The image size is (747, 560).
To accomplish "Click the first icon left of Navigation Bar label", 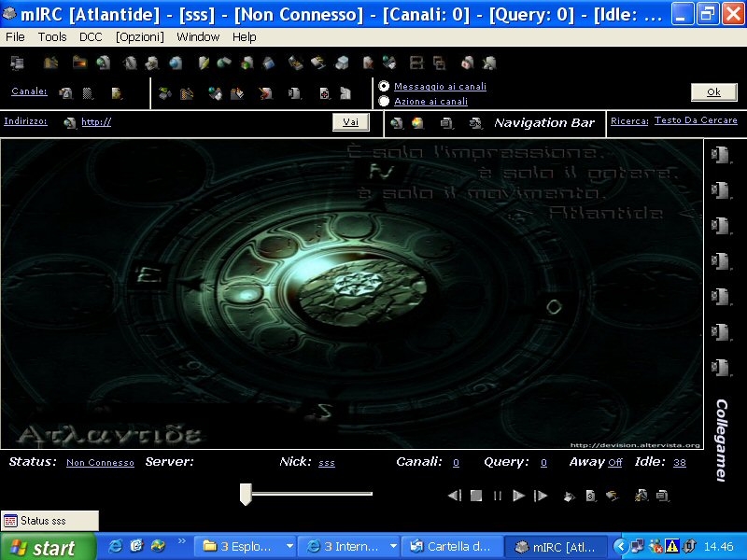I will pos(397,122).
